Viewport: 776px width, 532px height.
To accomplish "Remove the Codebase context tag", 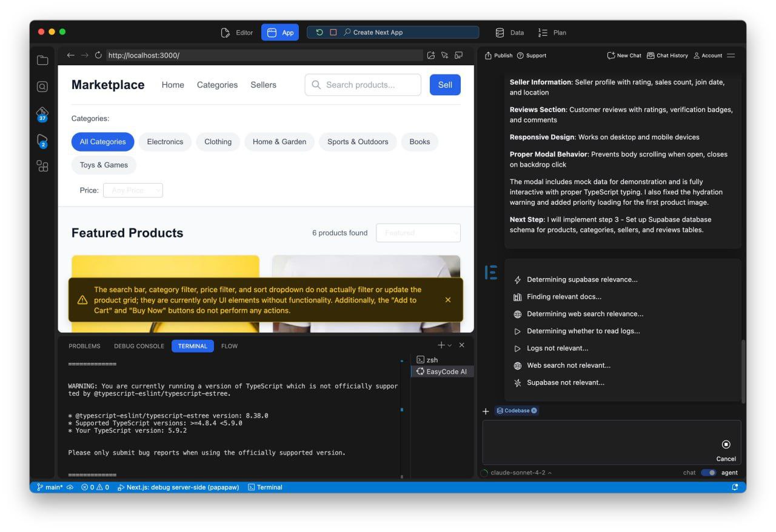I will [x=534, y=411].
